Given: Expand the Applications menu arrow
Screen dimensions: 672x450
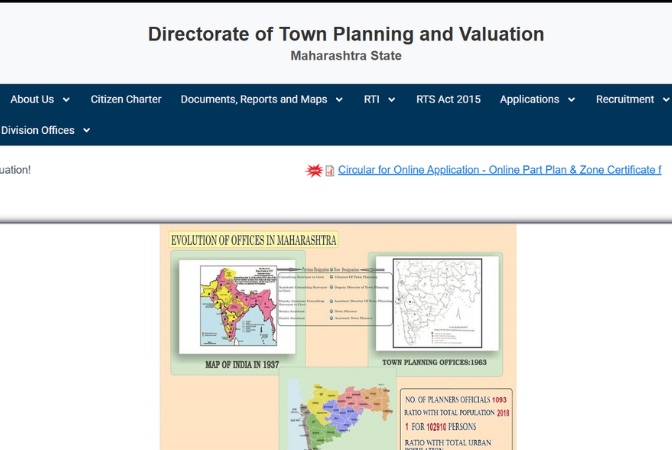Looking at the screenshot, I should [571, 100].
